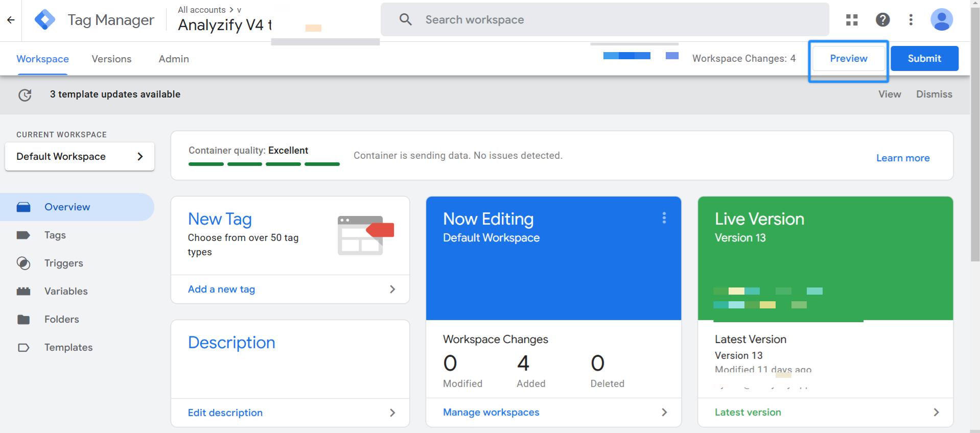The height and width of the screenshot is (433, 980).
Task: Click the Analyzify V4 container name
Action: click(224, 25)
